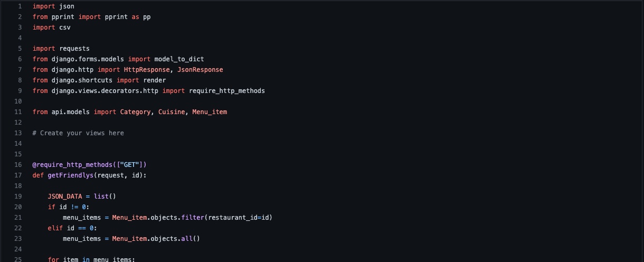The image size is (644, 262).
Task: Click line number 21 in the gutter
Action: (x=18, y=218)
